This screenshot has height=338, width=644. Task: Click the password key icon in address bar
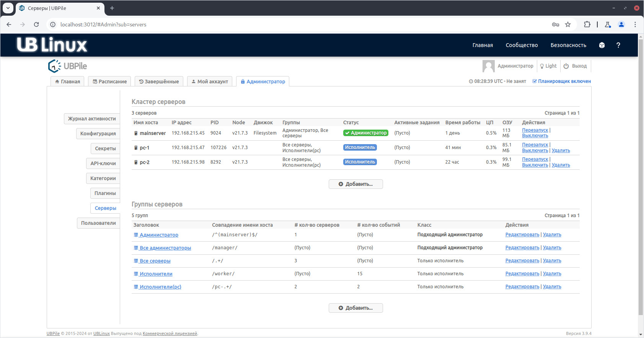pos(556,24)
